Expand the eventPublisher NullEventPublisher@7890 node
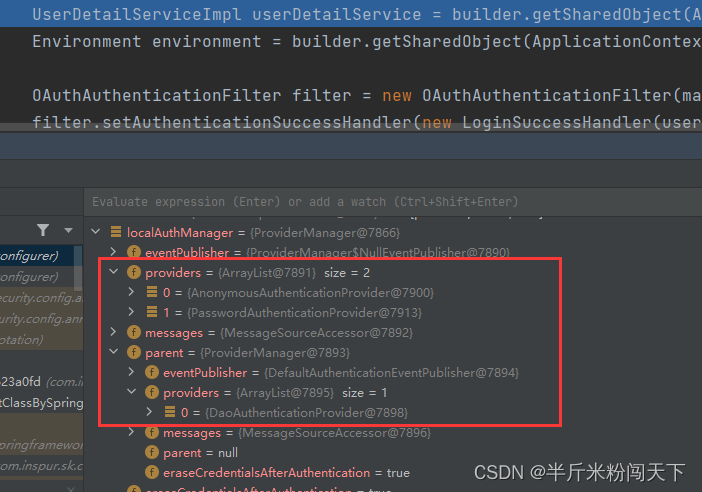This screenshot has width=702, height=492. [113, 252]
